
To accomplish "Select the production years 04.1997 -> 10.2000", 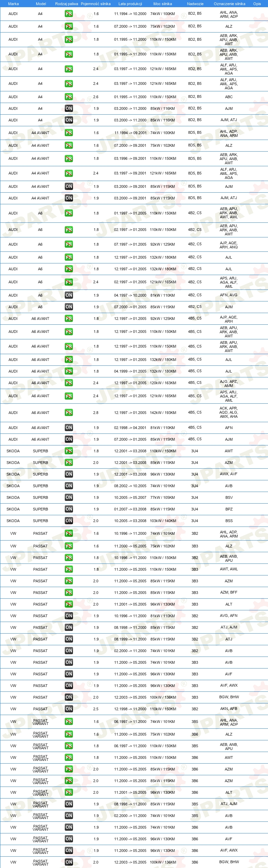I will tap(130, 295).
